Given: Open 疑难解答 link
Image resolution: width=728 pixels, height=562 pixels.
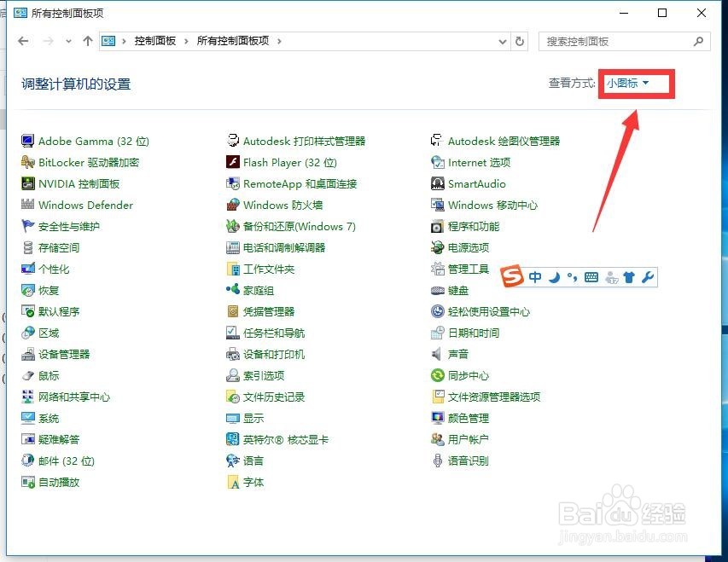Looking at the screenshot, I should click(59, 439).
